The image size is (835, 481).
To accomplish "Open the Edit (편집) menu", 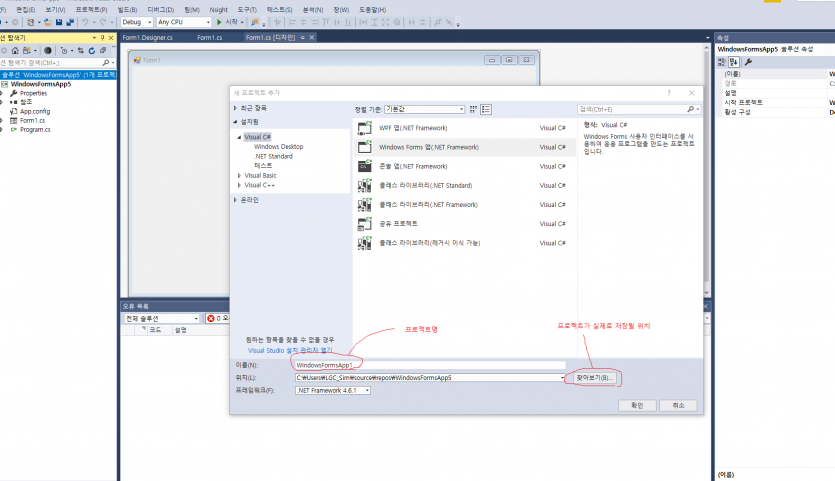I will click(26, 10).
